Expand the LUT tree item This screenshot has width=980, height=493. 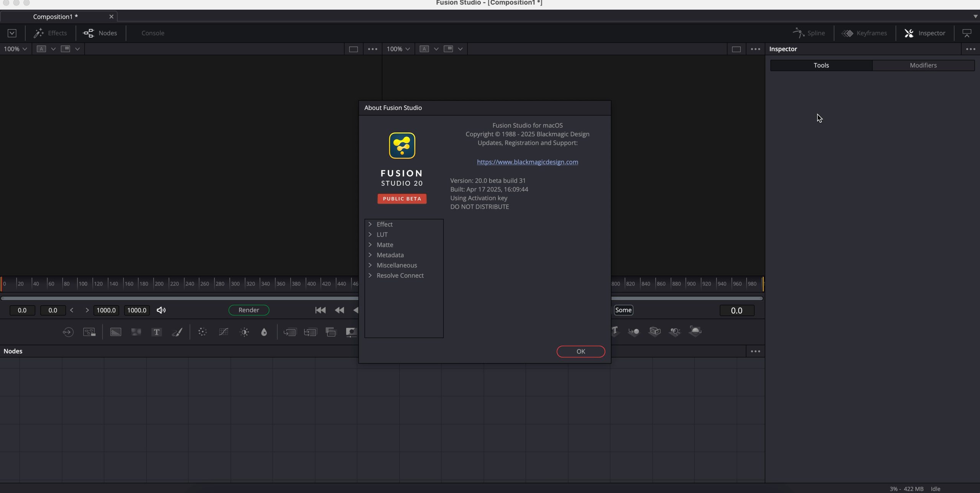pos(370,234)
